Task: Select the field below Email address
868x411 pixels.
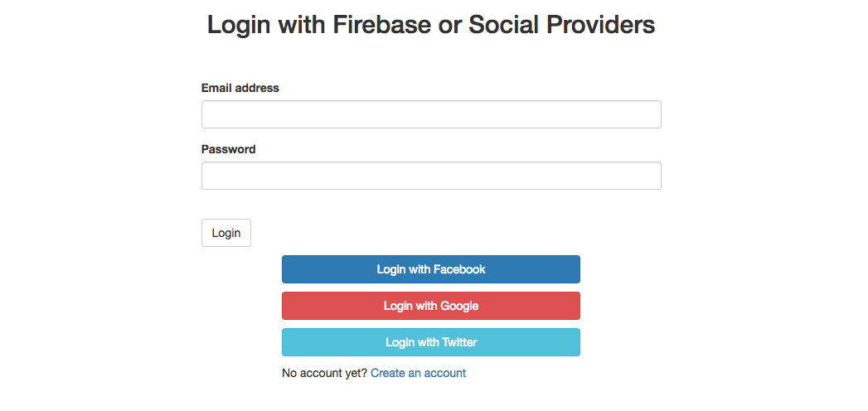Action: pyautogui.click(x=431, y=114)
